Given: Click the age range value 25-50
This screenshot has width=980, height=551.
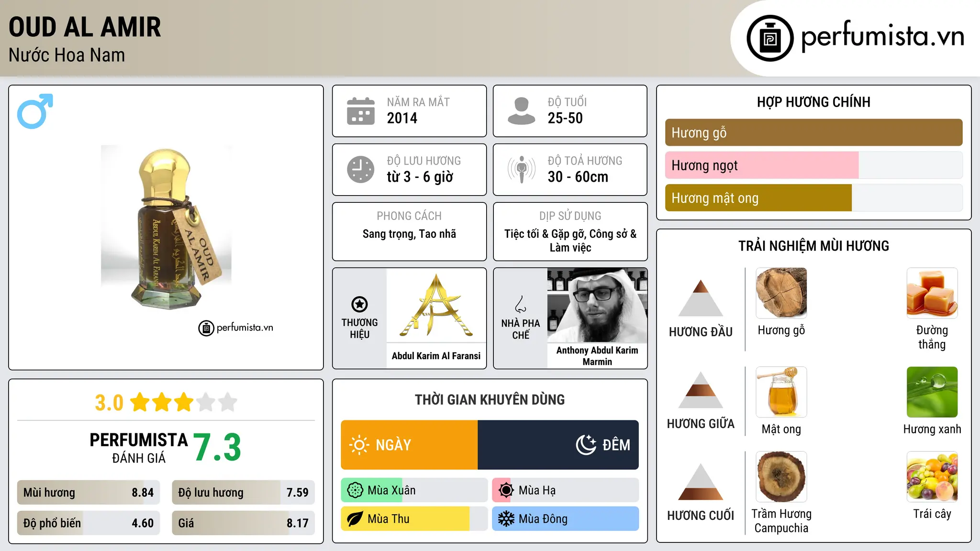Looking at the screenshot, I should point(565,118).
